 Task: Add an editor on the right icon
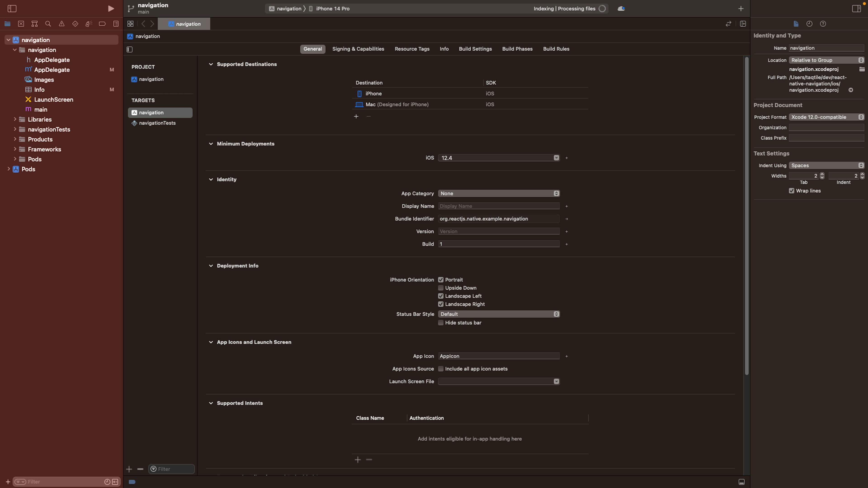pyautogui.click(x=743, y=23)
